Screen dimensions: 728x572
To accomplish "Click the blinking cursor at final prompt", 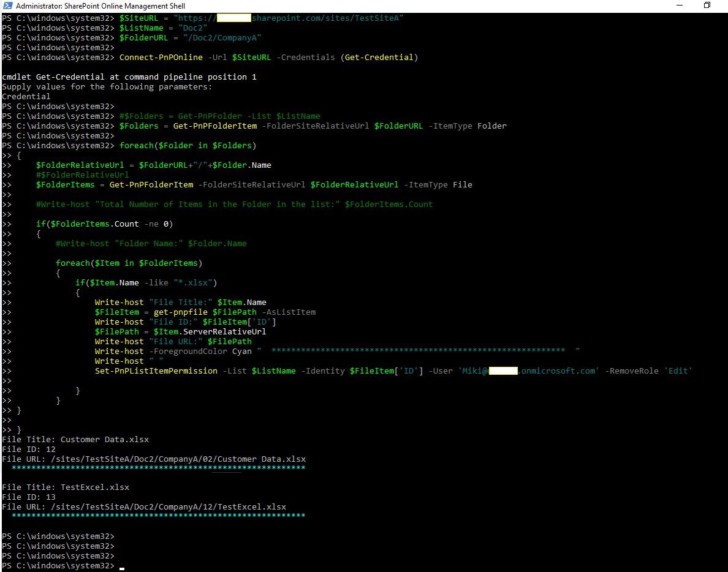I will coord(122,568).
